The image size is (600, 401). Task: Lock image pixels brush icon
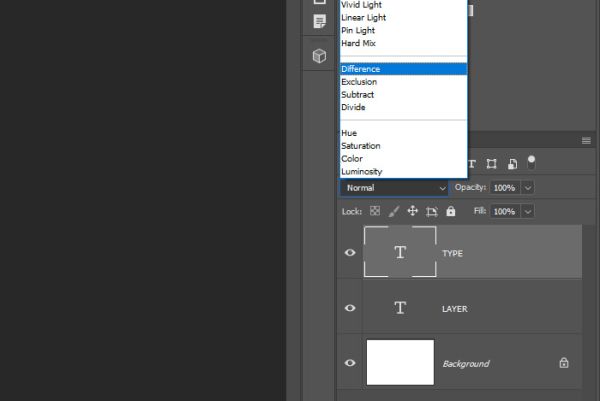tap(394, 211)
